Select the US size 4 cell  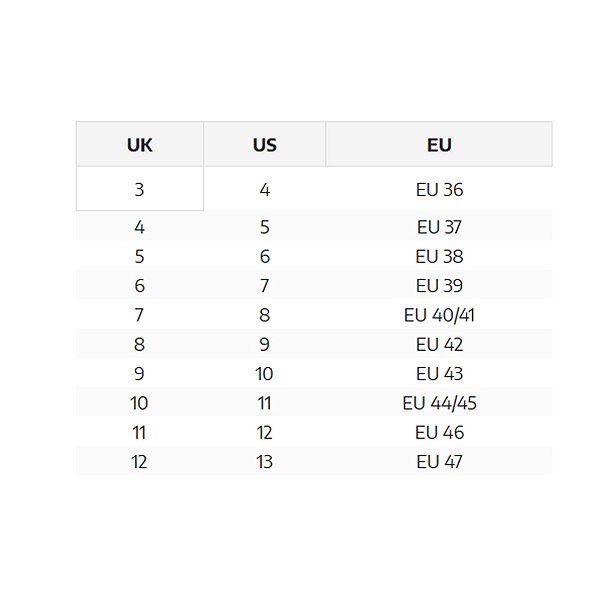264,189
